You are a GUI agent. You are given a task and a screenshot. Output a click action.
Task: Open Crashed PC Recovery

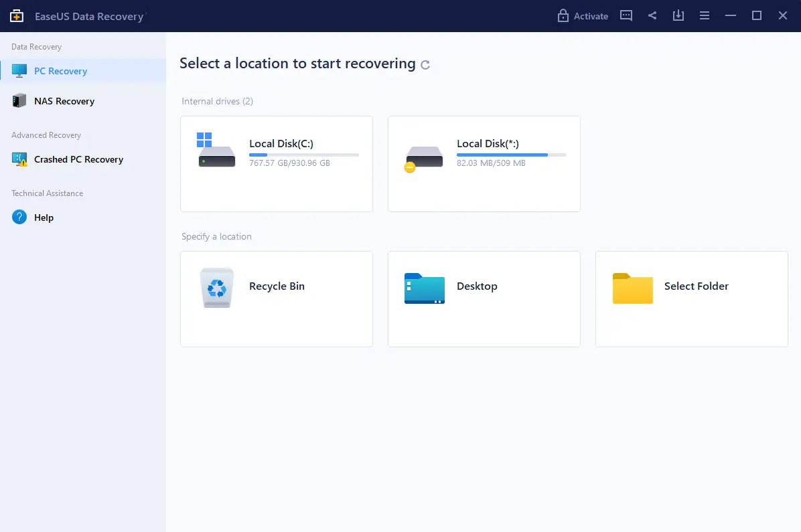pyautogui.click(x=83, y=159)
